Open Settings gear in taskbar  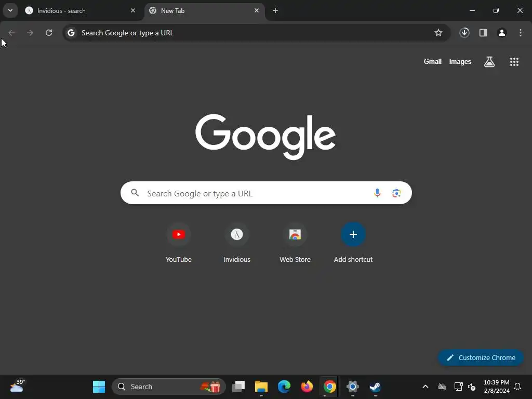[x=353, y=387]
